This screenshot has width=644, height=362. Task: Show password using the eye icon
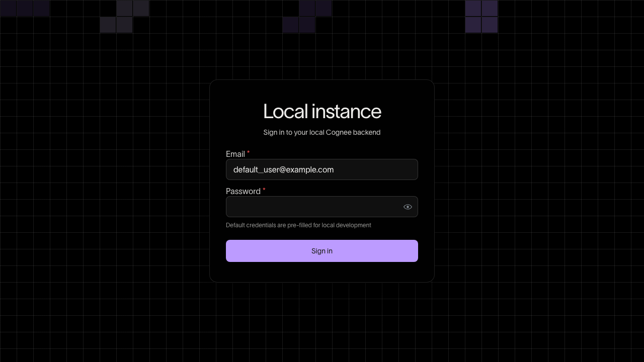click(408, 207)
